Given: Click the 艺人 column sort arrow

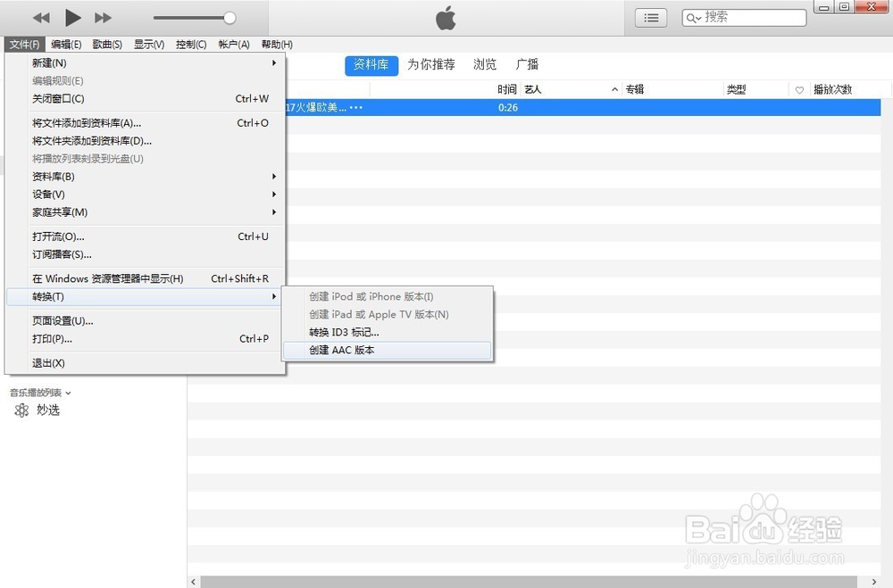Looking at the screenshot, I should click(614, 89).
